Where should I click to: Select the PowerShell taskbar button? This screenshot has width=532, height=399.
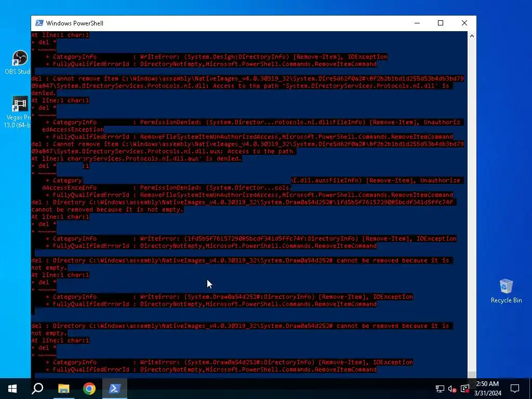[115, 389]
